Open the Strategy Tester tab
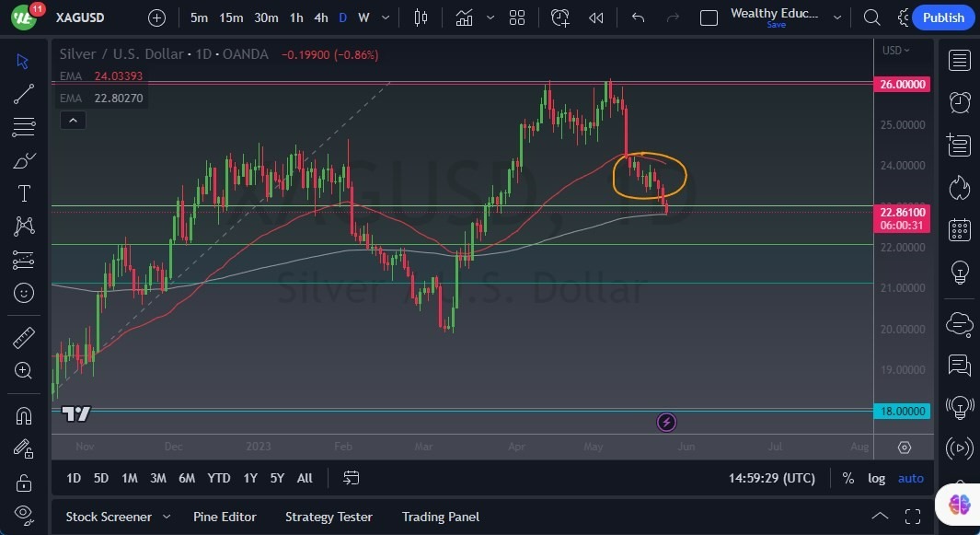Screen dimensions: 980x535 click(329, 517)
